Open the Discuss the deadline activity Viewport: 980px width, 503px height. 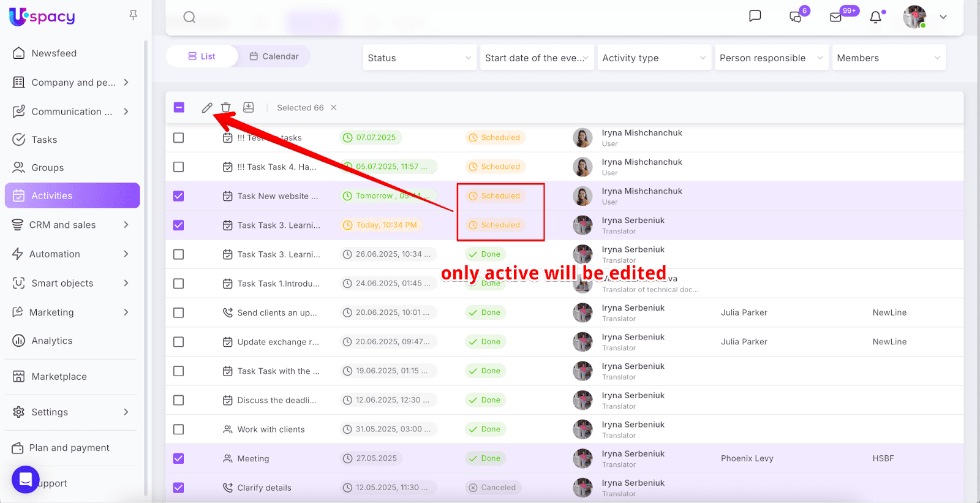(276, 400)
